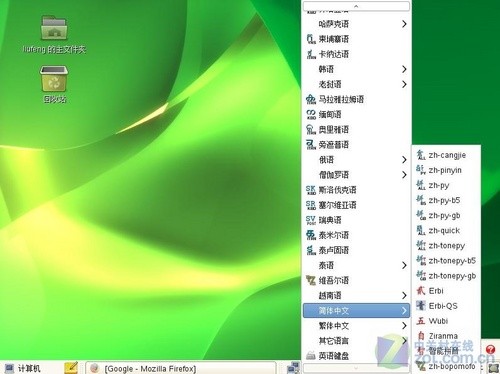Choose the zh-tonepy input method
500x374 pixels.
click(x=446, y=246)
